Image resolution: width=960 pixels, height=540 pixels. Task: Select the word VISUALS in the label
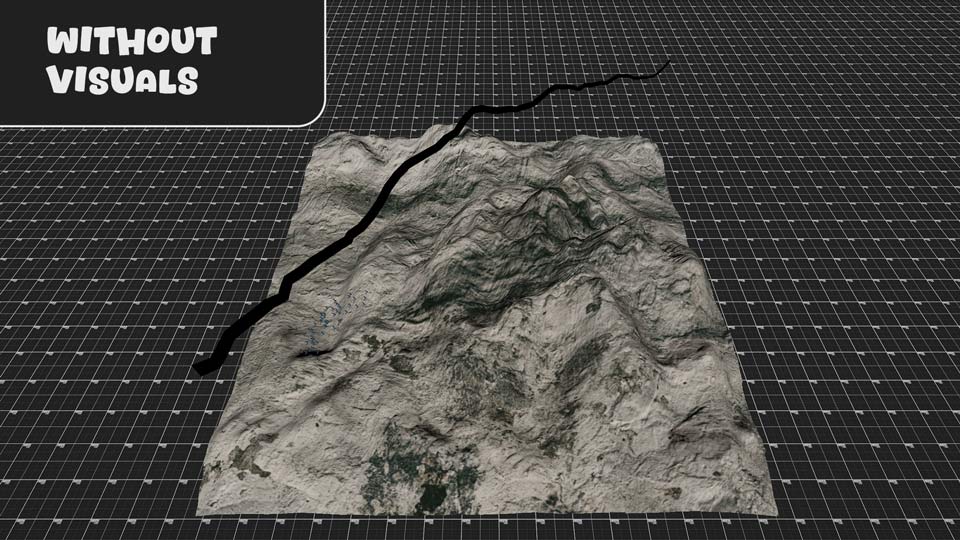[x=122, y=80]
